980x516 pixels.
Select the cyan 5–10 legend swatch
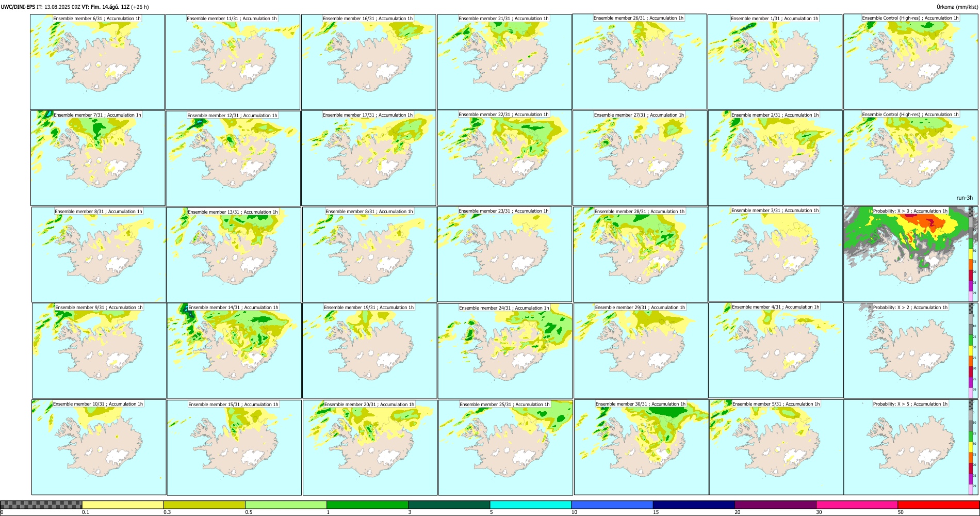tap(531, 505)
